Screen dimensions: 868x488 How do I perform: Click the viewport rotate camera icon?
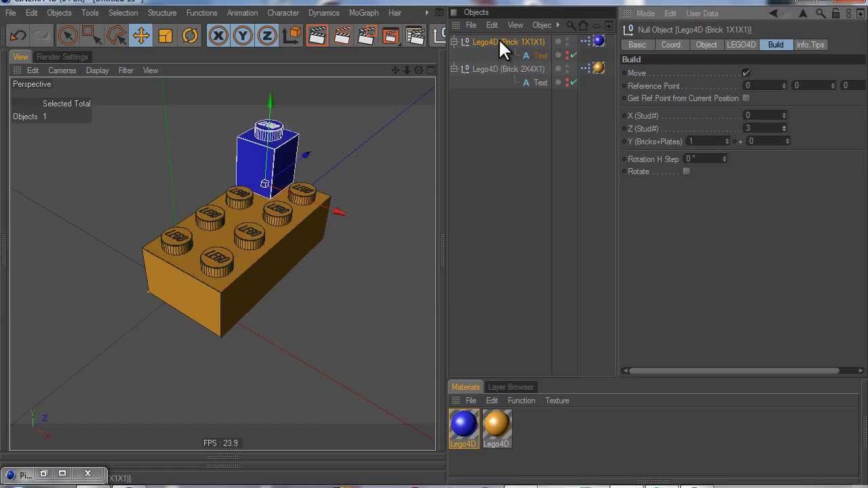coord(418,70)
